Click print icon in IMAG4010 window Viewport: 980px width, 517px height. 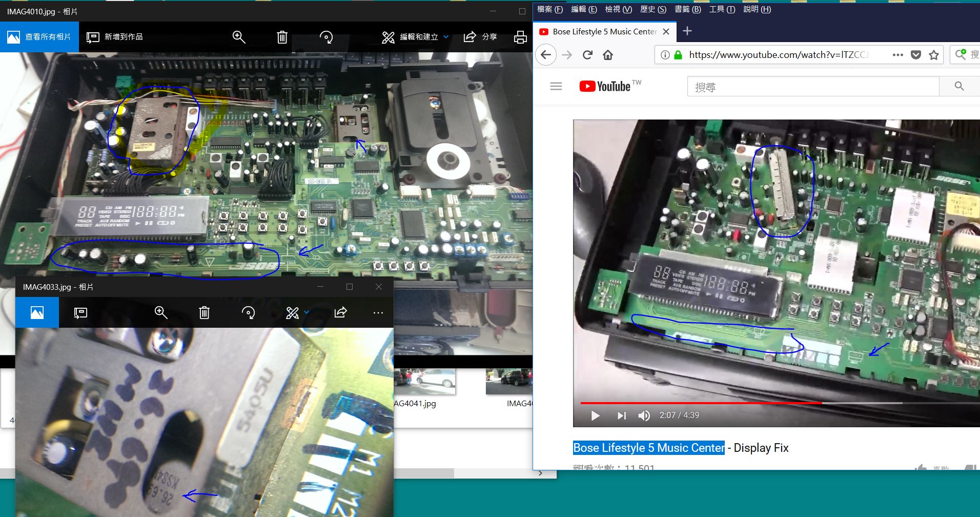[x=520, y=37]
